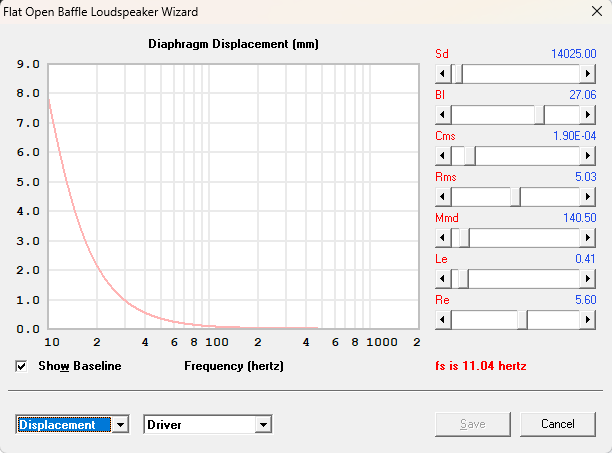Image resolution: width=612 pixels, height=453 pixels.
Task: Click the Bl slider right arrow
Action: click(587, 115)
